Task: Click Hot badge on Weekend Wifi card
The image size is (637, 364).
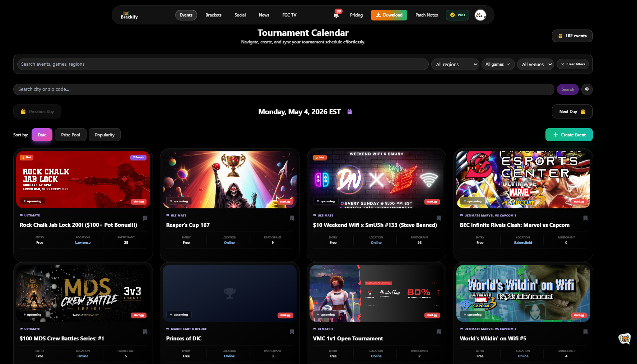Action: pyautogui.click(x=320, y=158)
